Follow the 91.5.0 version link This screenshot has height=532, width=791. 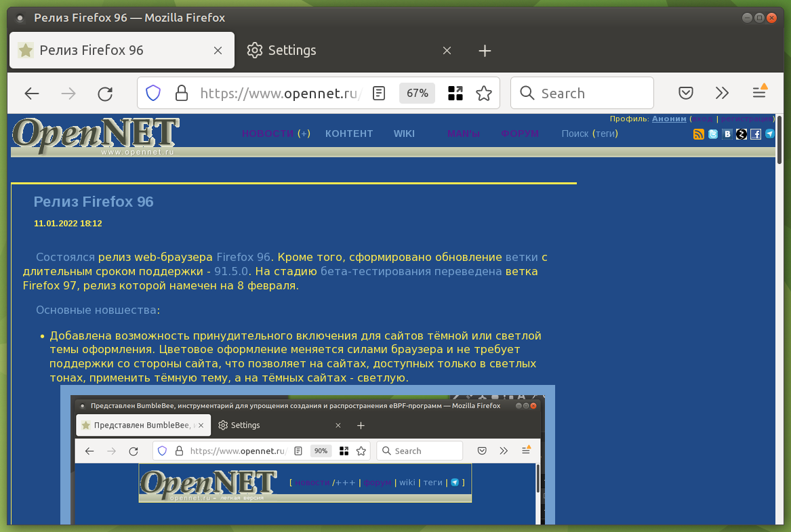(232, 271)
